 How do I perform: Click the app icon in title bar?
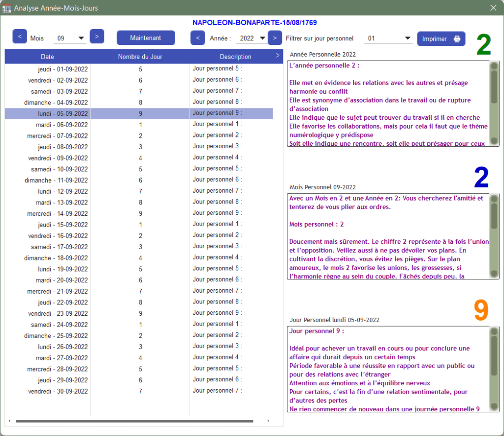(7, 8)
